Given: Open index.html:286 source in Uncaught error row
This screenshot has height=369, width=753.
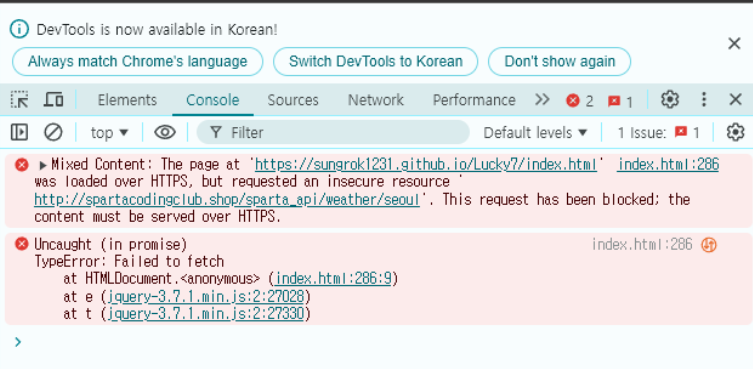Looking at the screenshot, I should pyautogui.click(x=642, y=245).
